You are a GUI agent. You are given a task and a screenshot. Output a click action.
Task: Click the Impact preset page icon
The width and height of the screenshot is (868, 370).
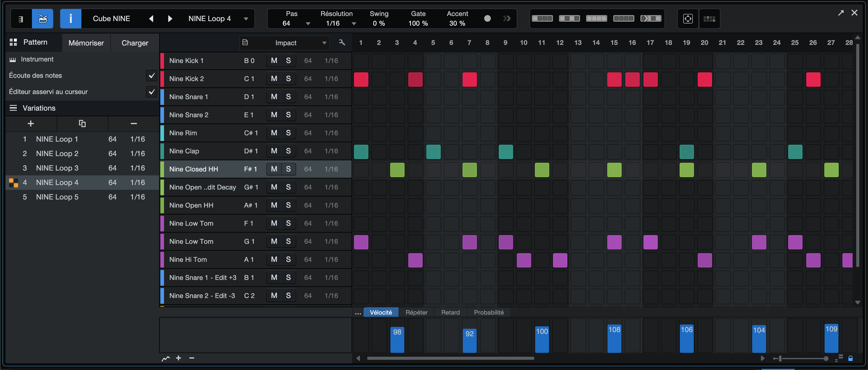[x=245, y=42]
